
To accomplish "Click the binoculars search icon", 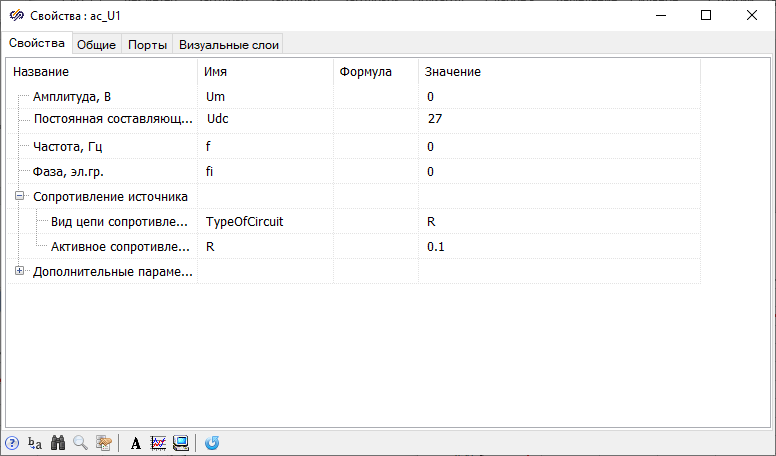I will [58, 443].
